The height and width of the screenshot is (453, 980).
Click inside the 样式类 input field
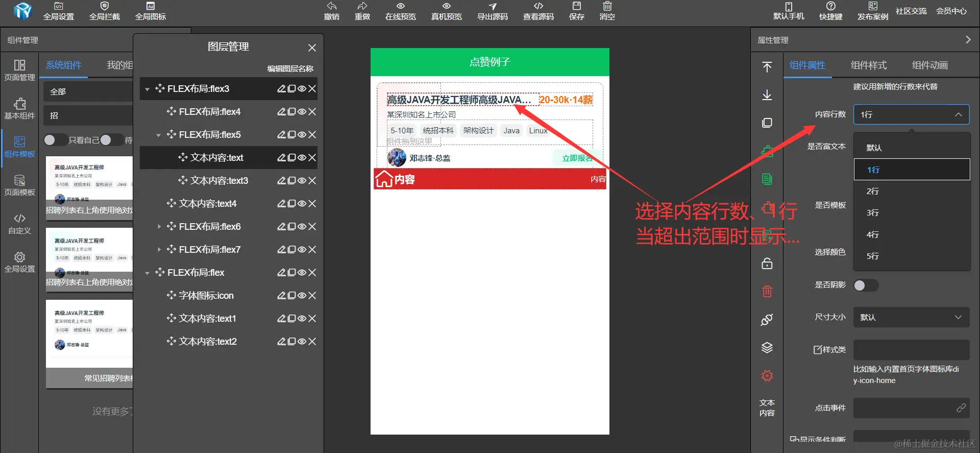point(911,350)
